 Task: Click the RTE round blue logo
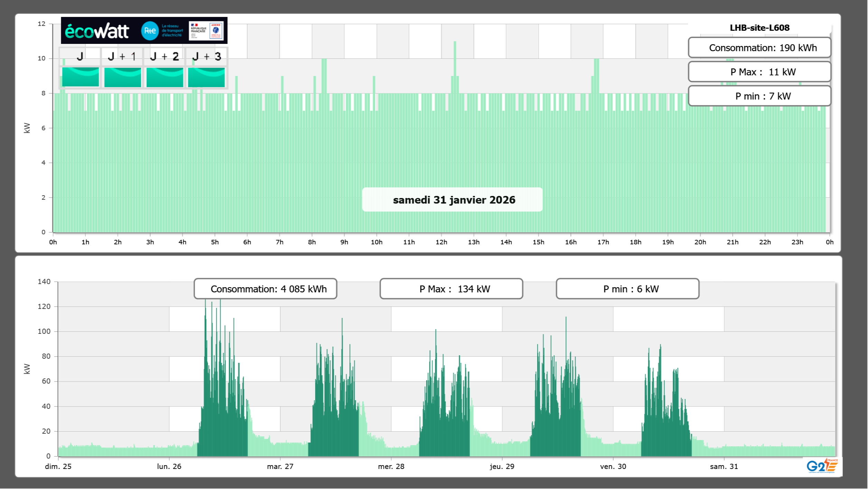click(x=150, y=31)
